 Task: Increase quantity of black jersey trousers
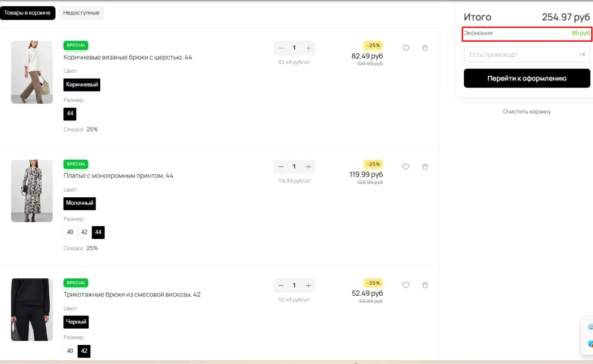tap(308, 285)
